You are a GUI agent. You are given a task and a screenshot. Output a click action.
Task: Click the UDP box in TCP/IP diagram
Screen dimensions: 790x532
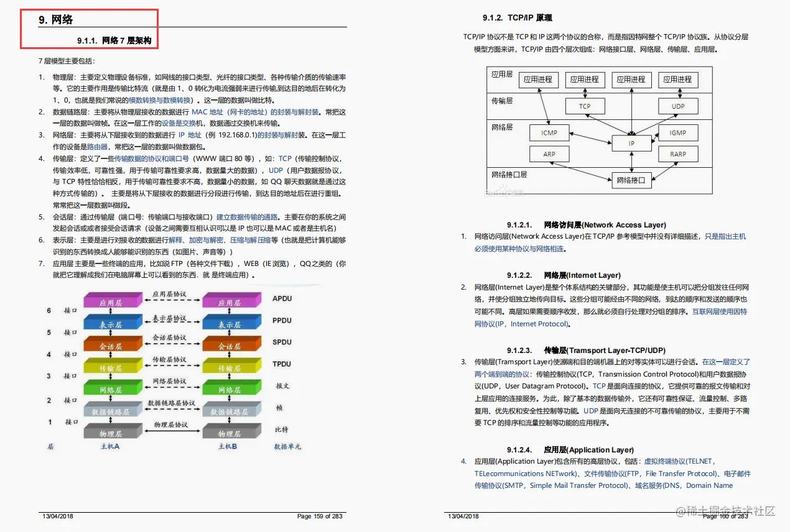(x=678, y=106)
